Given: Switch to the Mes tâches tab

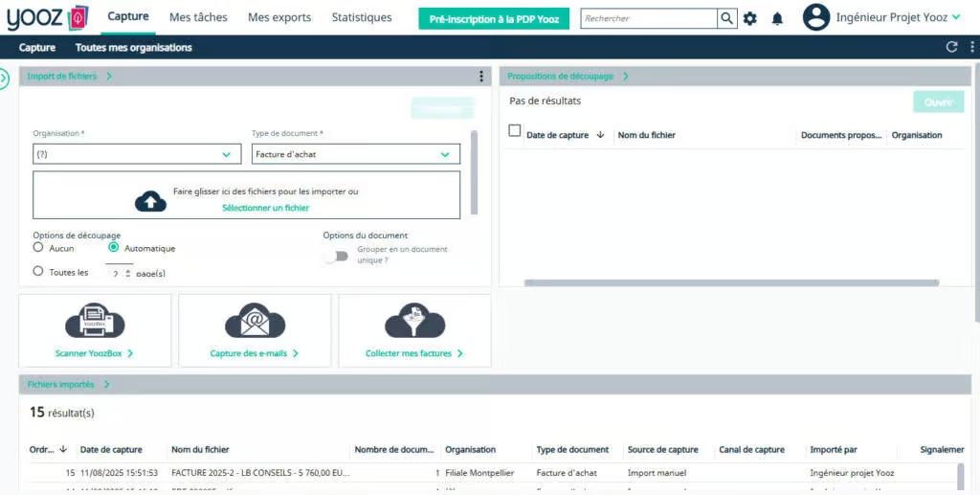Looking at the screenshot, I should click(196, 17).
